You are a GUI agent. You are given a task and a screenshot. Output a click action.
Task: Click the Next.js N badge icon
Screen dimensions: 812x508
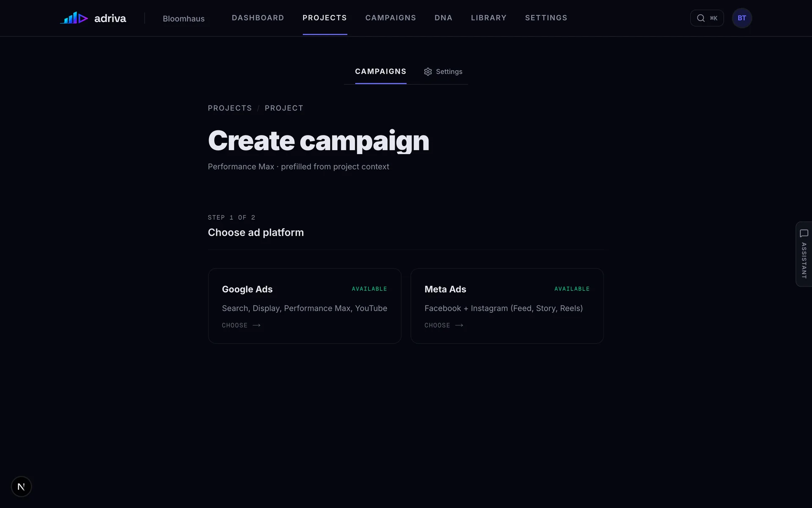pos(21,486)
